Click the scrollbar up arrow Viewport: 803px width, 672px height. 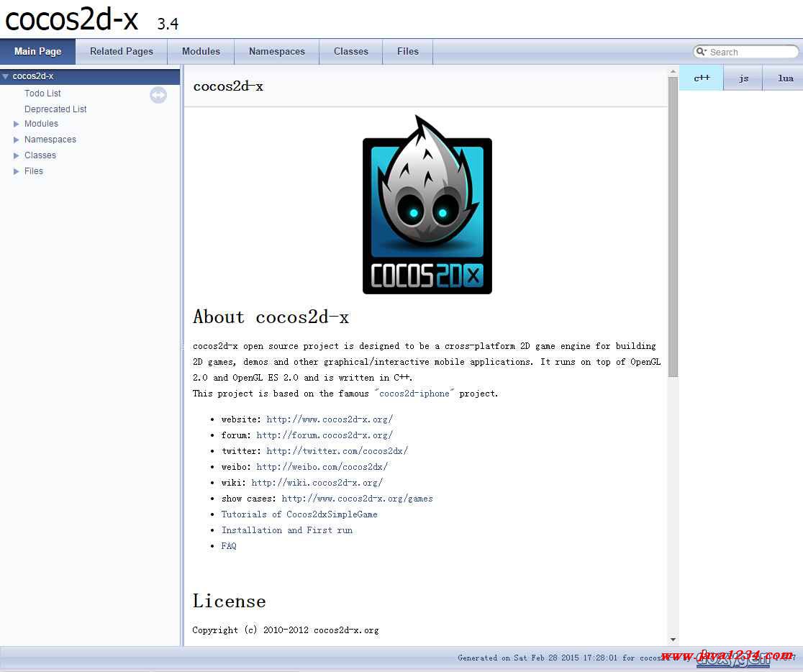673,72
